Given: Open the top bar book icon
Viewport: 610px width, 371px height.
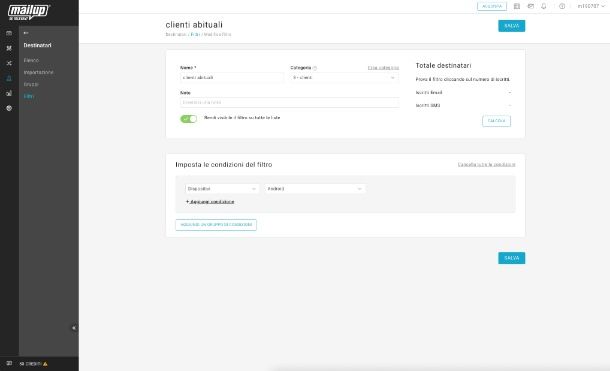Looking at the screenshot, I should pyautogui.click(x=517, y=6).
